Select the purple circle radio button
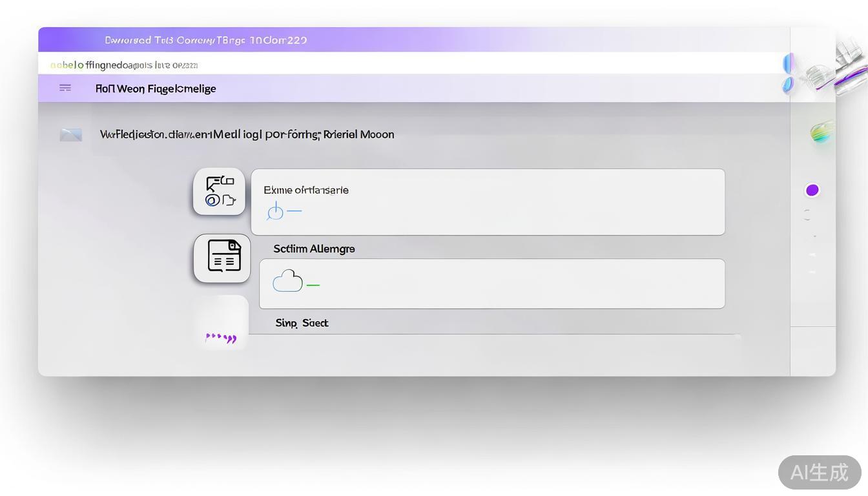Image resolution: width=868 pixels, height=496 pixels. click(x=812, y=190)
